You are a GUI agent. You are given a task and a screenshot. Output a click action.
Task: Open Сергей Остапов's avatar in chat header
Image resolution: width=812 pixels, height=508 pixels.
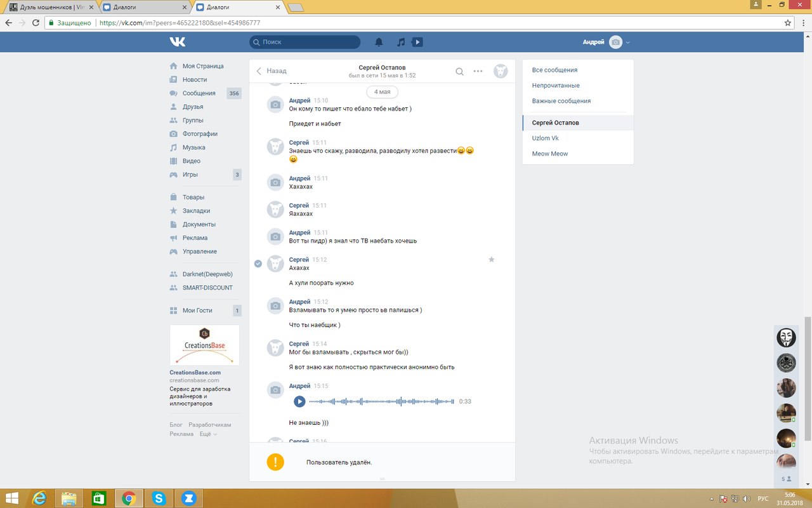click(501, 71)
